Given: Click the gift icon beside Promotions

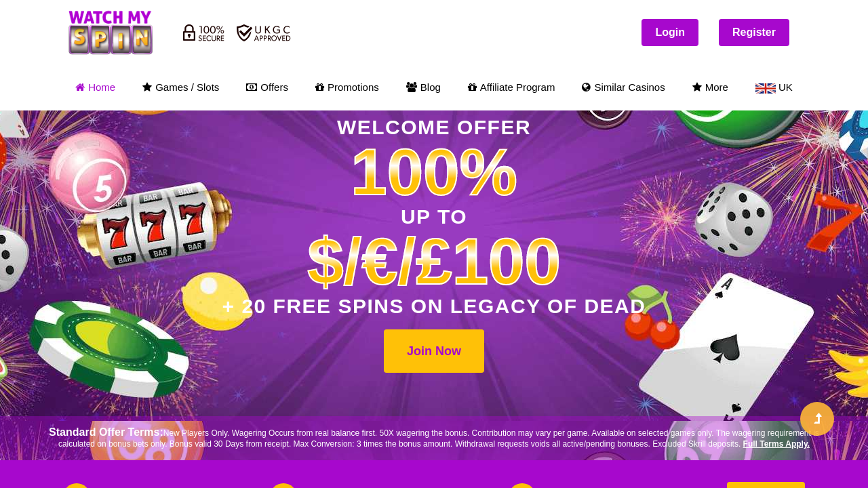Looking at the screenshot, I should click(320, 87).
